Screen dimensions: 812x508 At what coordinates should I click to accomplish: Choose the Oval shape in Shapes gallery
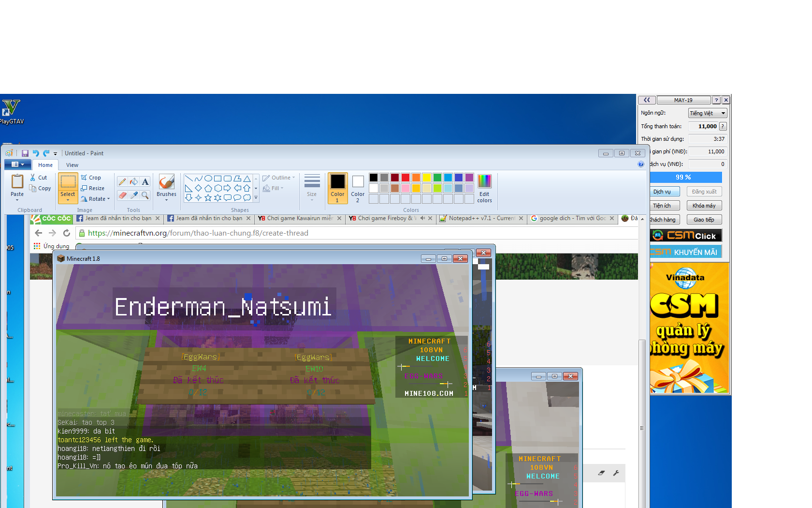(208, 179)
